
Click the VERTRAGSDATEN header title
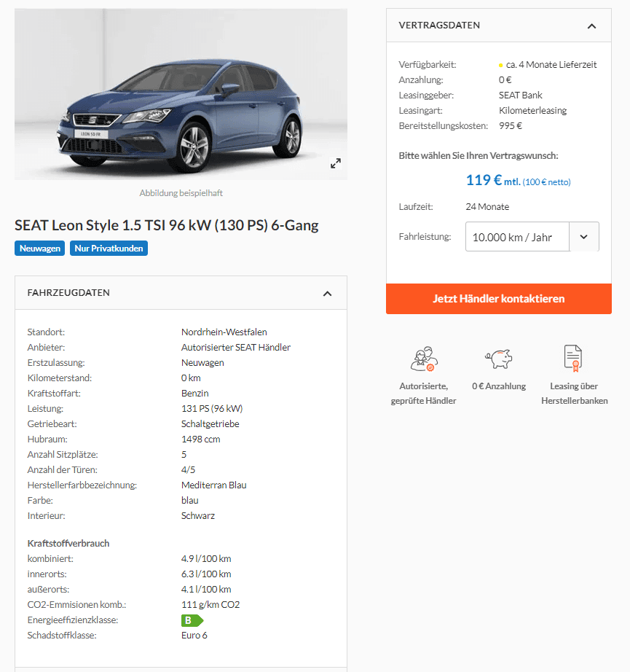(x=439, y=26)
